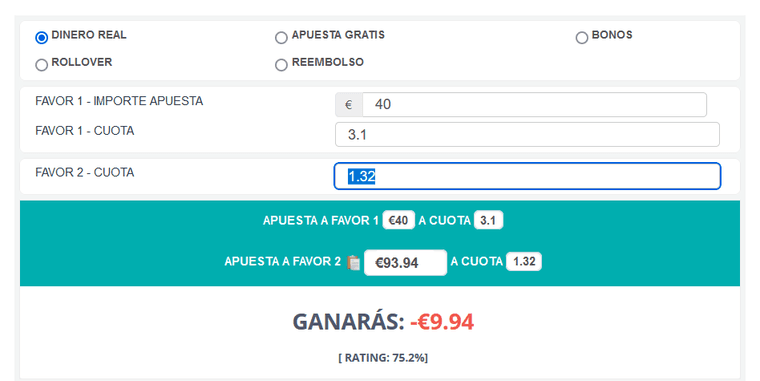Select the Bonos radio button
The height and width of the screenshot is (381, 760).
[x=582, y=37]
